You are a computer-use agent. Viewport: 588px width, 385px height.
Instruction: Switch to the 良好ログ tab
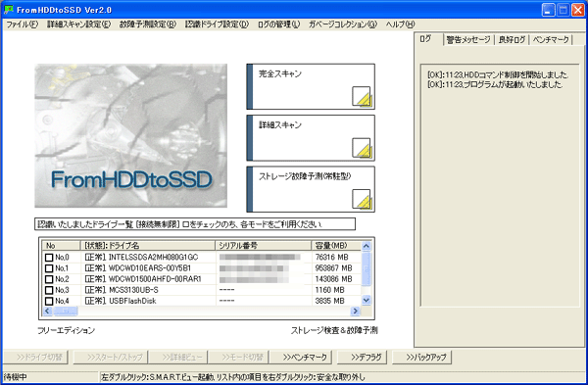pyautogui.click(x=512, y=40)
